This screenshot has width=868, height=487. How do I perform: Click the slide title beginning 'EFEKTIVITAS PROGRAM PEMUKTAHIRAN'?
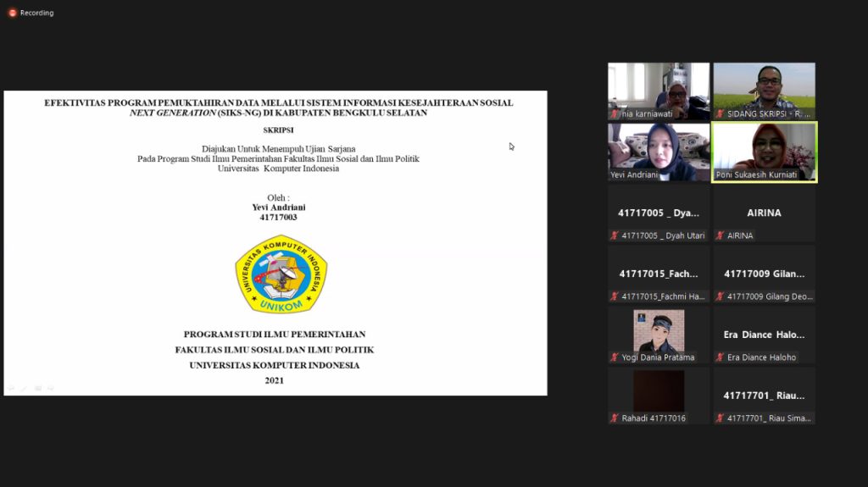pyautogui.click(x=278, y=103)
